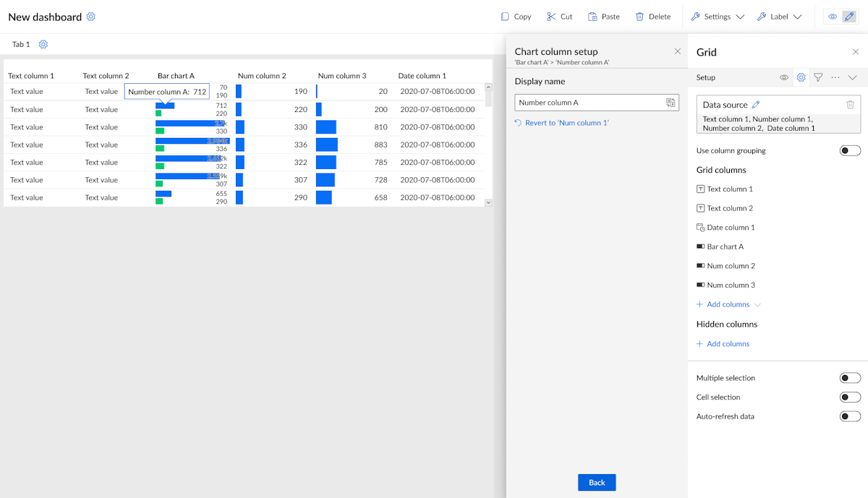
Task: Click the Num column 3 table header
Action: tap(342, 75)
